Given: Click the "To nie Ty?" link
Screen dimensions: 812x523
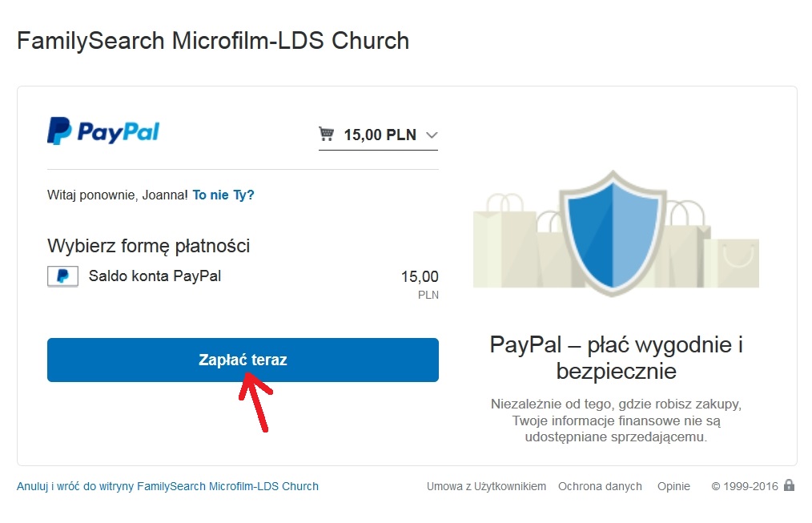Looking at the screenshot, I should [223, 195].
